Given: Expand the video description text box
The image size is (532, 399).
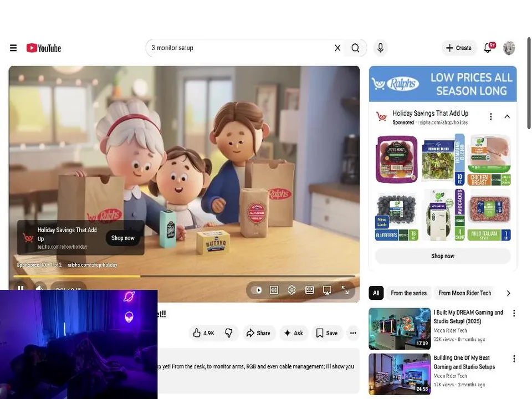Looking at the screenshot, I should coord(258,371).
